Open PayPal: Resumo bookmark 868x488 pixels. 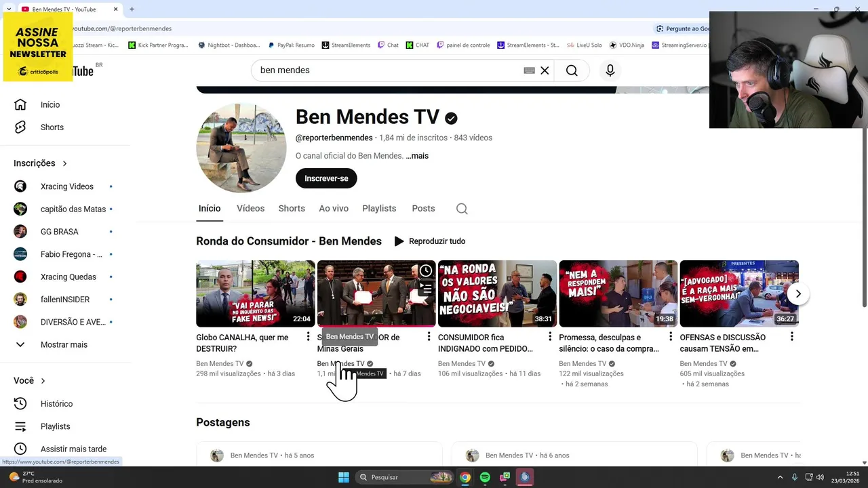click(291, 45)
